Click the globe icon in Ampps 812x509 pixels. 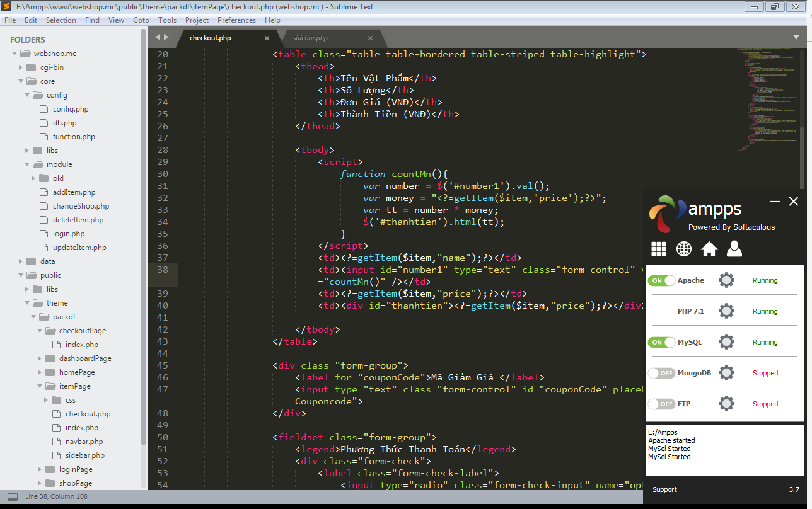click(683, 249)
